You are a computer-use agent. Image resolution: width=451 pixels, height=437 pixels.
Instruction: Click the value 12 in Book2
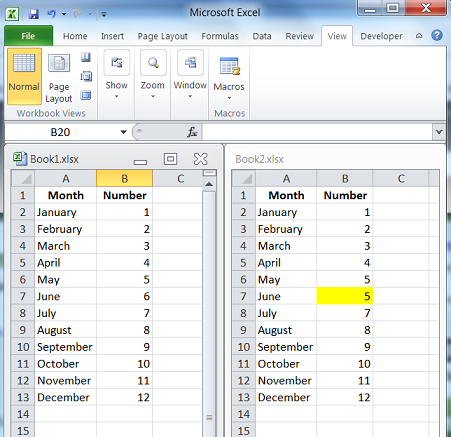point(345,397)
